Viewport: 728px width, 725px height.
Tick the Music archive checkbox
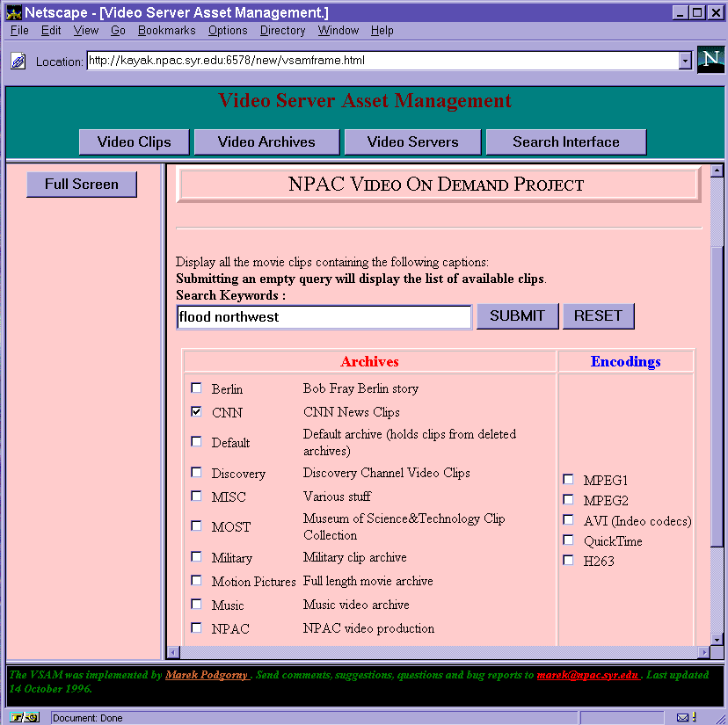click(196, 605)
